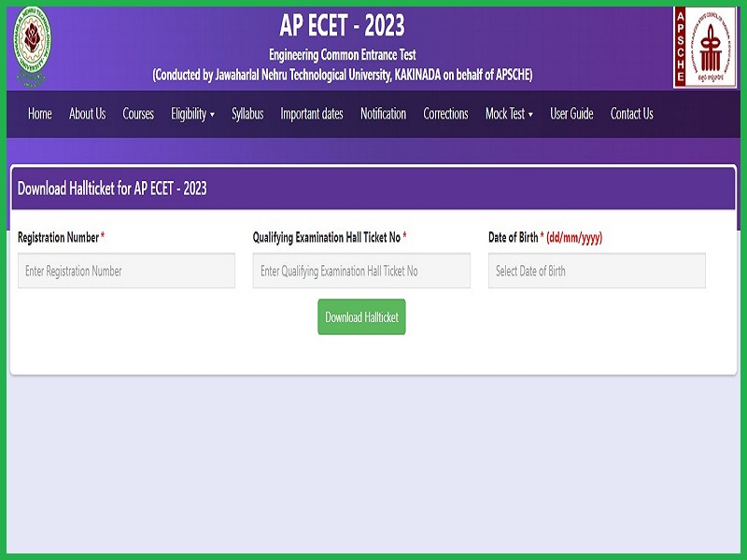The height and width of the screenshot is (560, 747).
Task: Open the User Guide link
Action: tap(571, 114)
